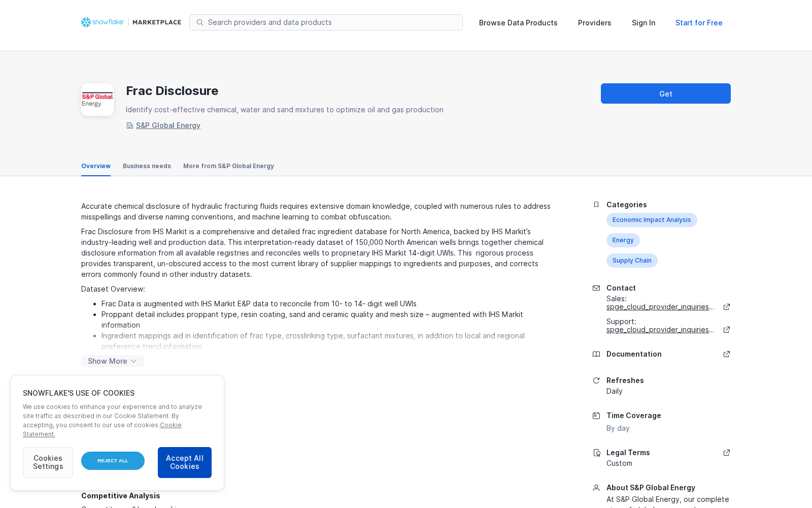The height and width of the screenshot is (508, 812).
Task: Open the Support email external link icon
Action: [x=727, y=330]
